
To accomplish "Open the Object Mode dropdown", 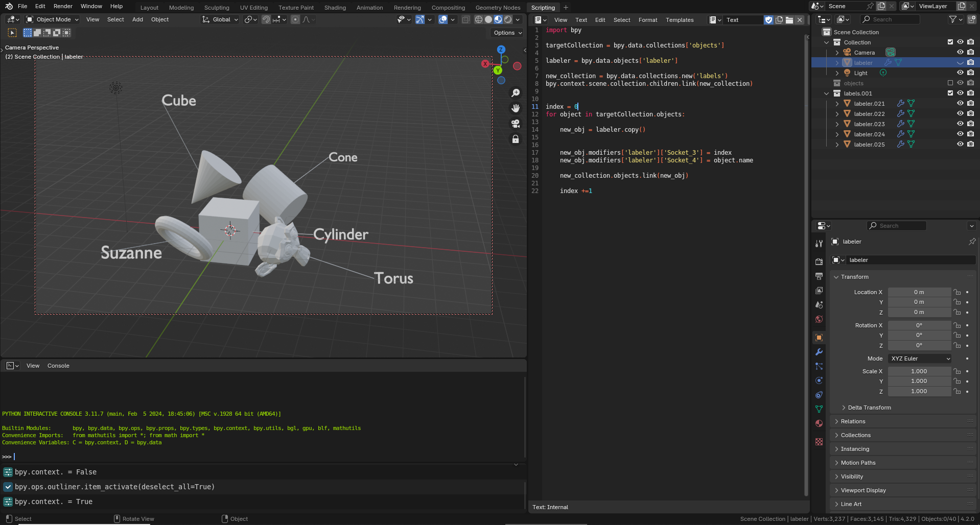I will click(53, 19).
